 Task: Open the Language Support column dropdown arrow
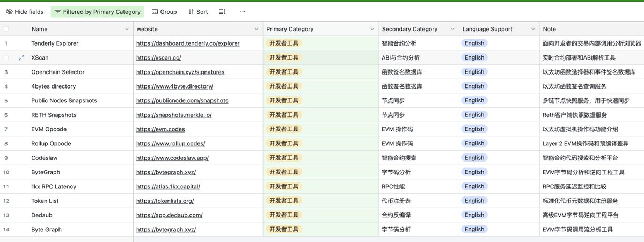(533, 29)
